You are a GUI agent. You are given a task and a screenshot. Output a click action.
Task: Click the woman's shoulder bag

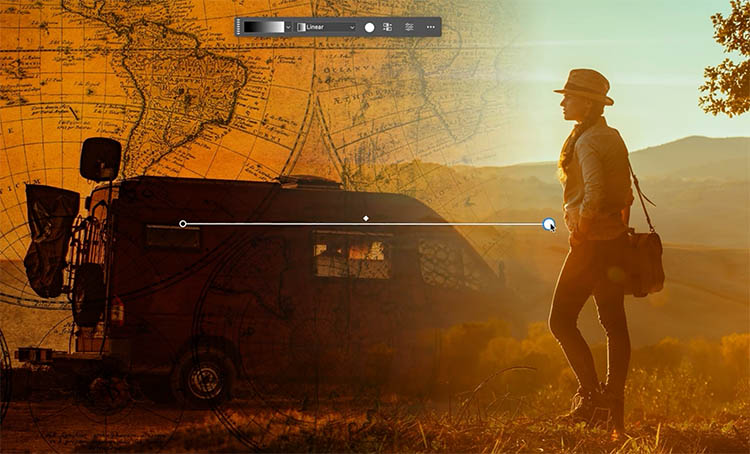point(644,260)
